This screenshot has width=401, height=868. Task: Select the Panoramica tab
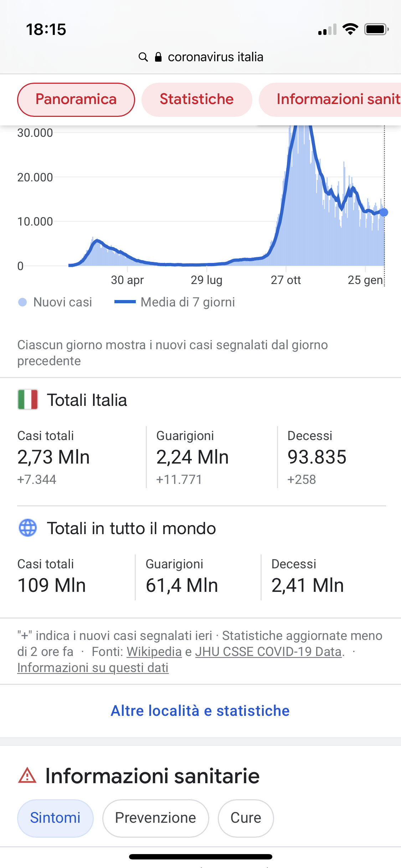click(76, 99)
